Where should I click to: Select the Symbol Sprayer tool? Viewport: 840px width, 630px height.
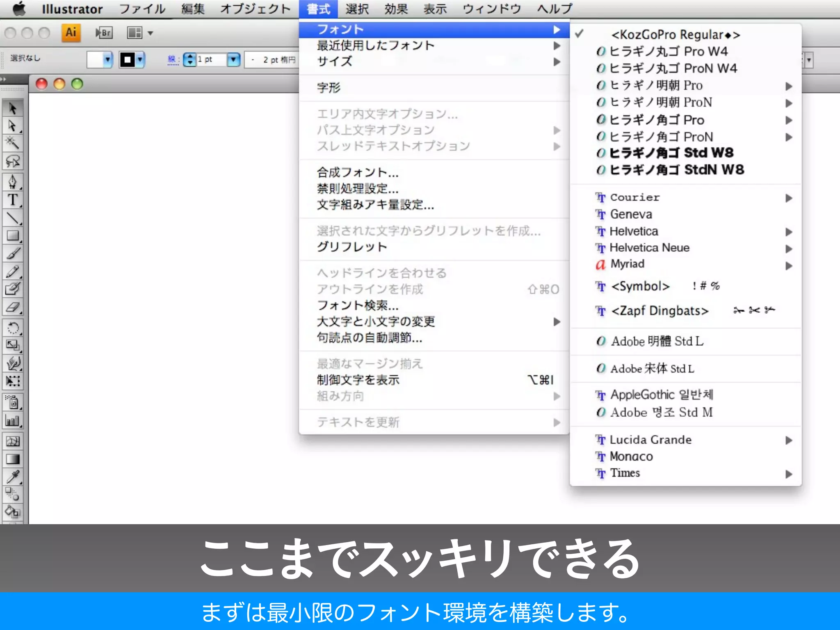tap(13, 402)
